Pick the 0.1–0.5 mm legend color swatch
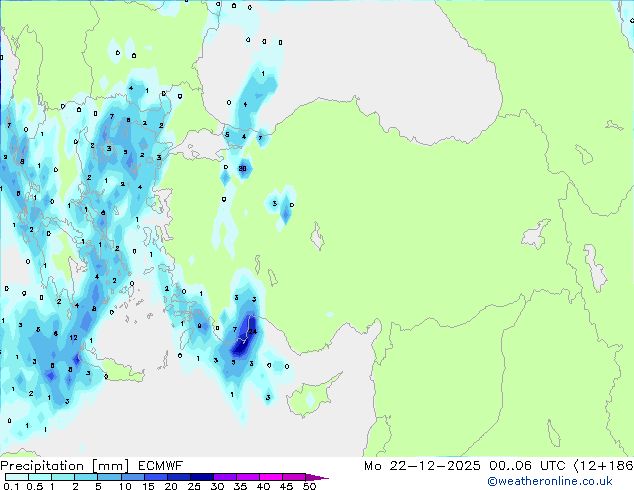The width and height of the screenshot is (634, 490). (x=17, y=477)
